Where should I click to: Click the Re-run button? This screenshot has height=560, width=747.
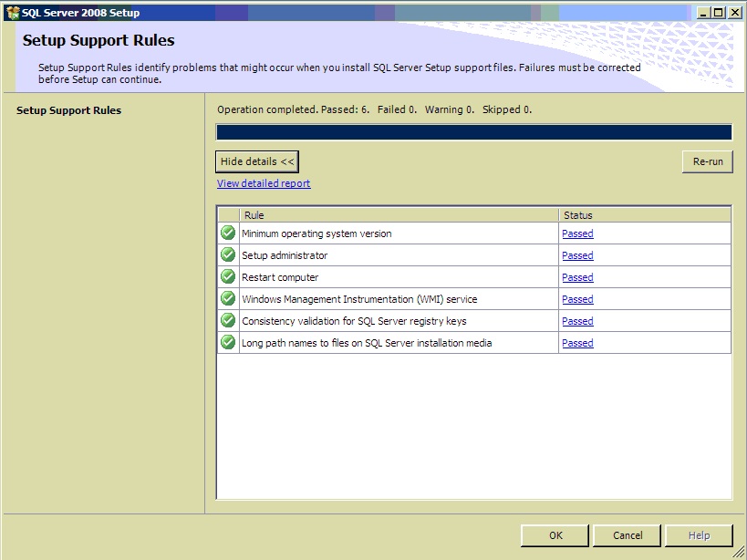[x=708, y=161]
